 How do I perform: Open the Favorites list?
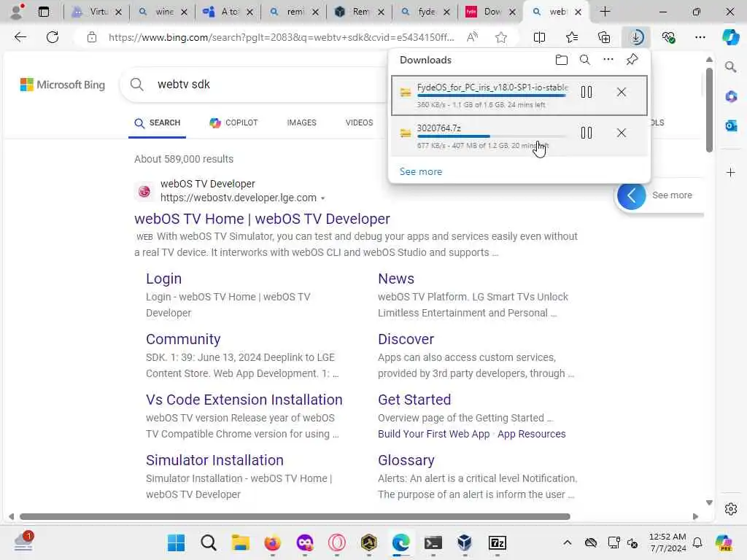pos(572,37)
